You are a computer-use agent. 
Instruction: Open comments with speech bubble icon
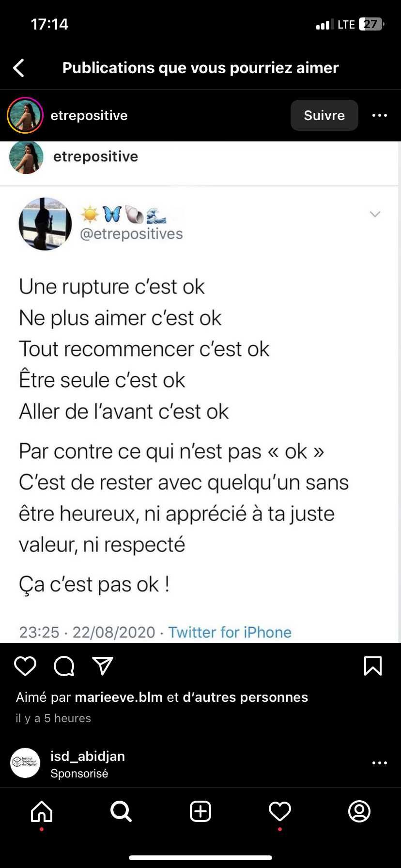tap(64, 666)
